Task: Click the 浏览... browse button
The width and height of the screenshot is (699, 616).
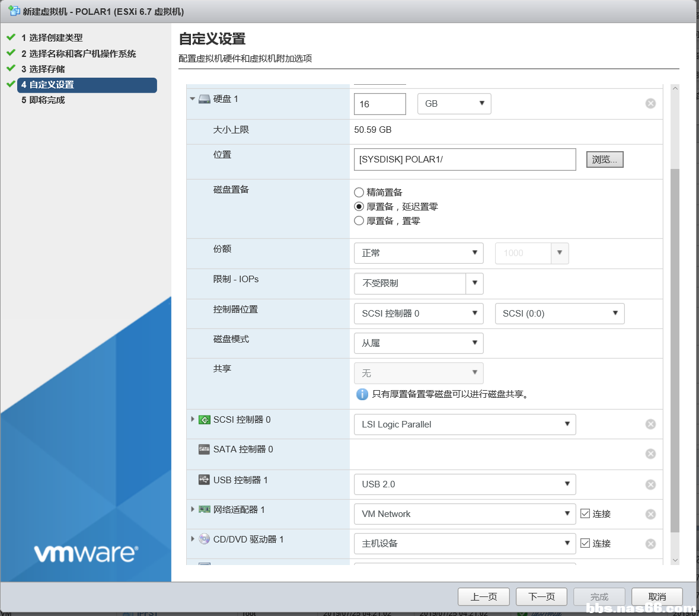Action: pos(605,159)
